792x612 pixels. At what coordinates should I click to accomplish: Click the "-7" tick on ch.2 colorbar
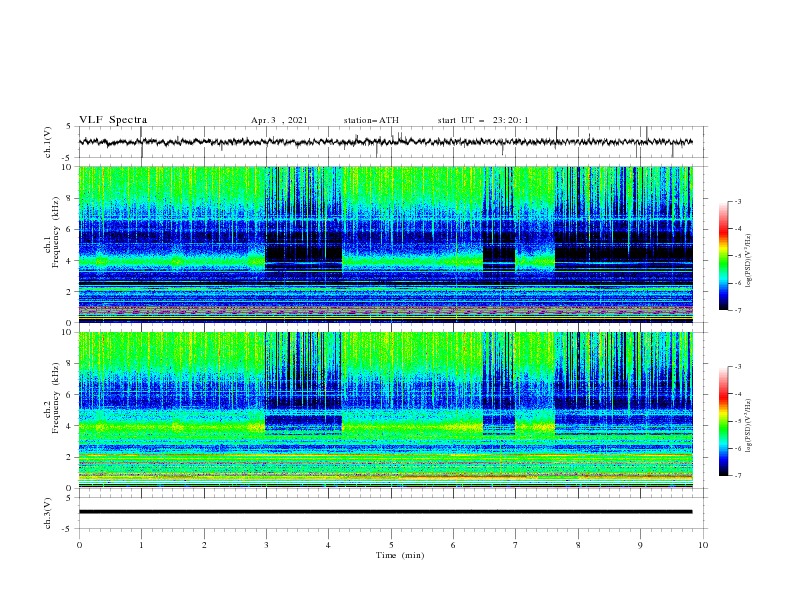click(x=737, y=476)
